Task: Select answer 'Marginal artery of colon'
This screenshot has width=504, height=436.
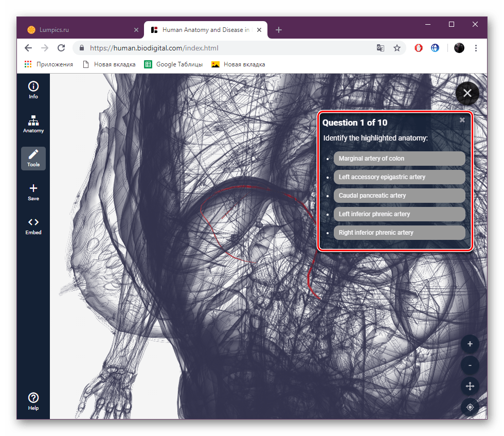Action: click(x=399, y=158)
